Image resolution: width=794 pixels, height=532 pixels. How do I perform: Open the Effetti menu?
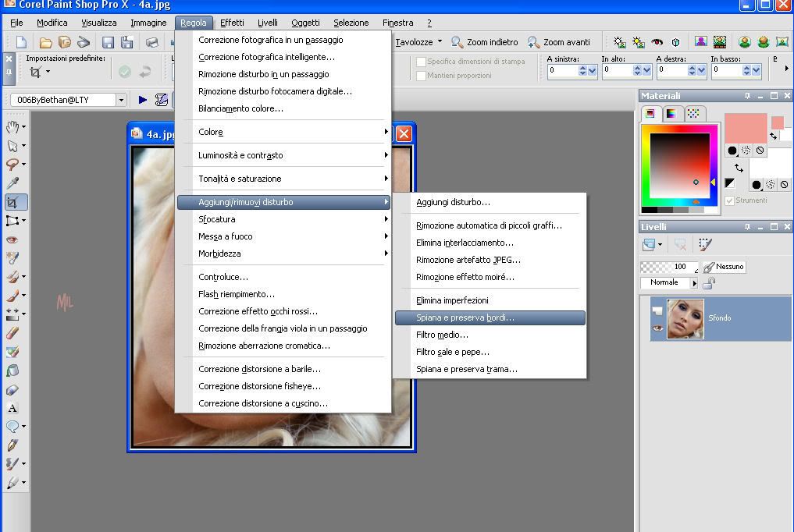point(232,23)
